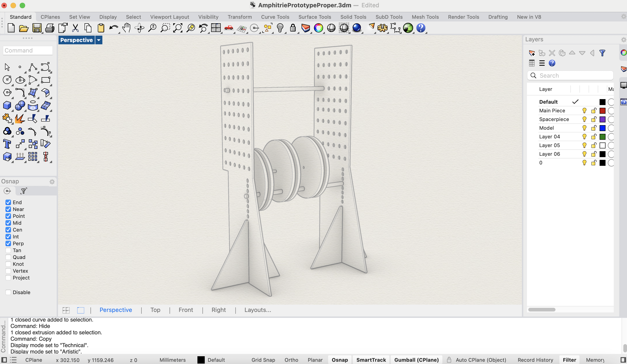Click the layer filter funnel icon

tap(602, 53)
